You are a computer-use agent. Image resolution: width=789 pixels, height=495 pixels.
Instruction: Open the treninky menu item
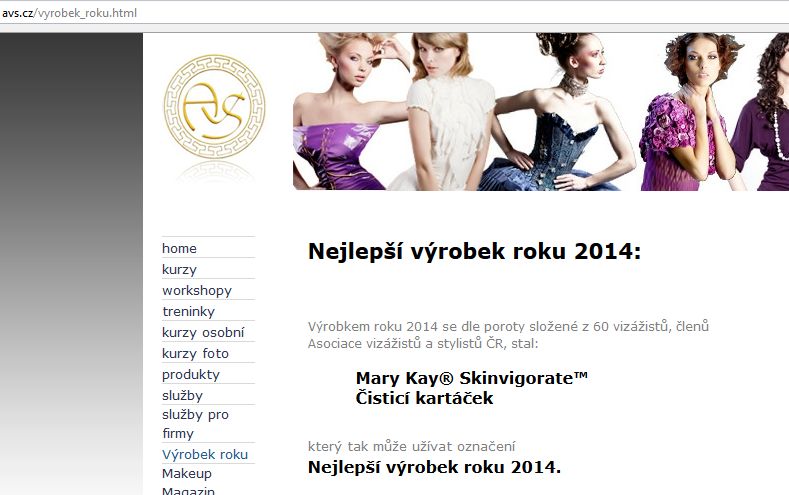pos(189,312)
